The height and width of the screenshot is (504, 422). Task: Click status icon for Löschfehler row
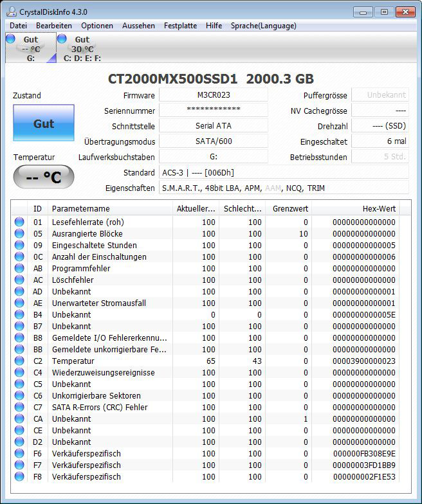pos(19,280)
